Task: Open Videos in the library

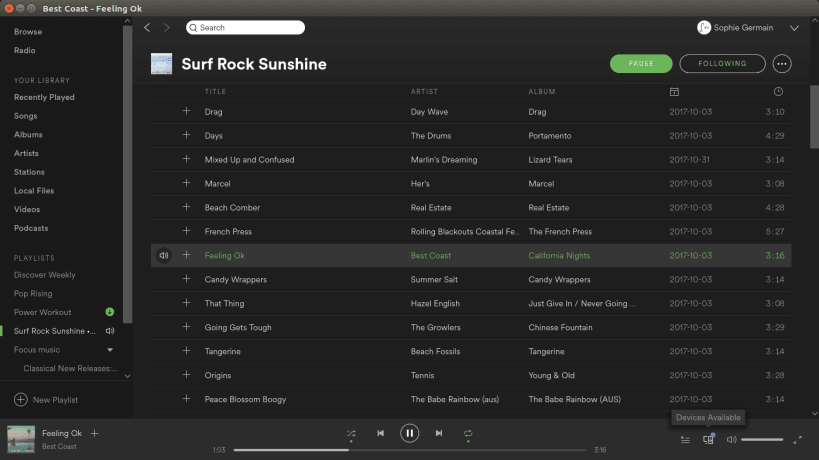Action: (x=27, y=209)
